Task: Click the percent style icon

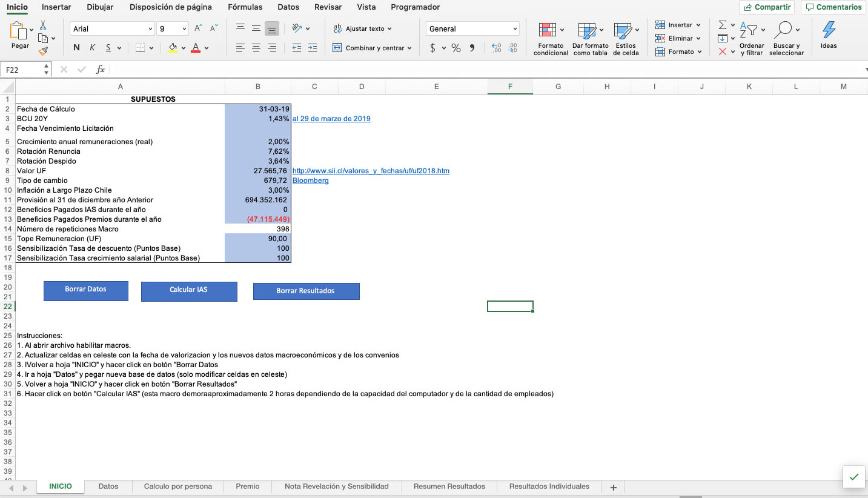Action: coord(456,48)
